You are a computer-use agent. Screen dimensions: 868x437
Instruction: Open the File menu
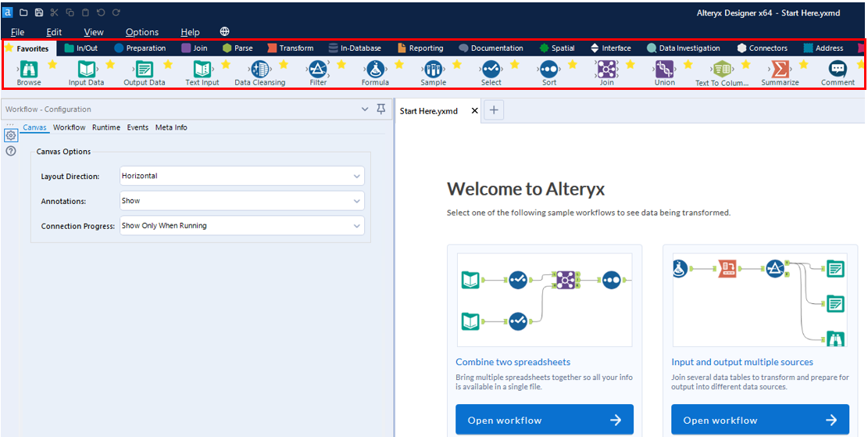[x=18, y=32]
